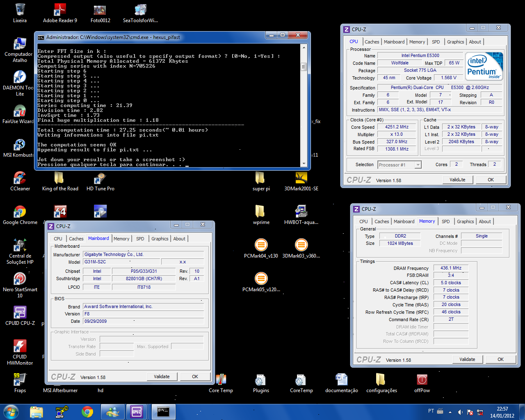Open SPD tab in Memory CPU-Z window
This screenshot has width=525, height=420.
pyautogui.click(x=446, y=221)
